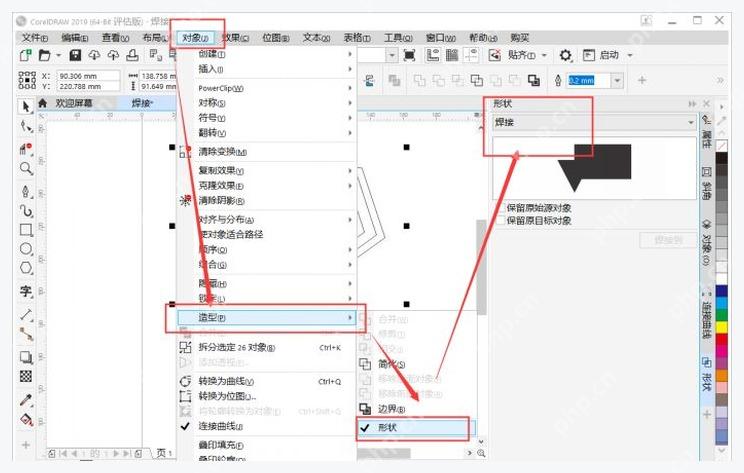Open the 编辑 menu

pos(74,37)
